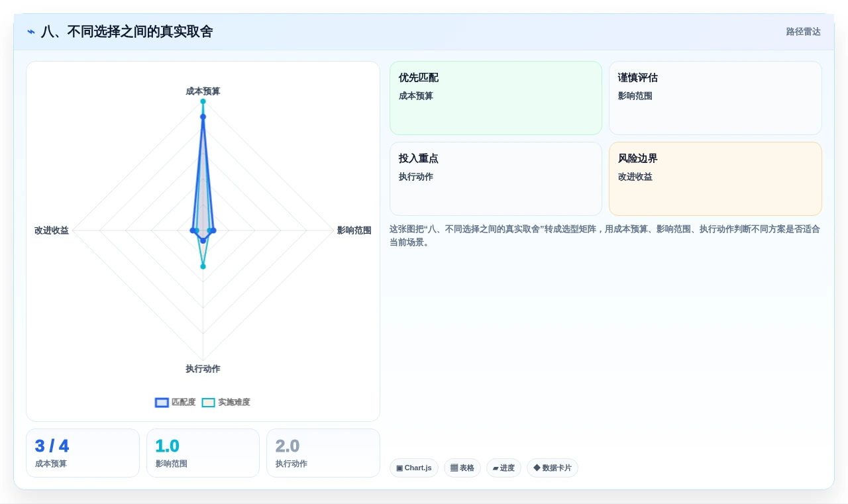Click the description paragraph starting 这张图把
Viewport: 848px width, 504px height.
(605, 236)
